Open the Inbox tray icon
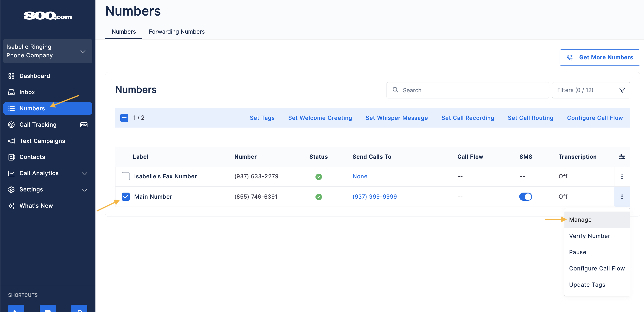 (x=11, y=92)
